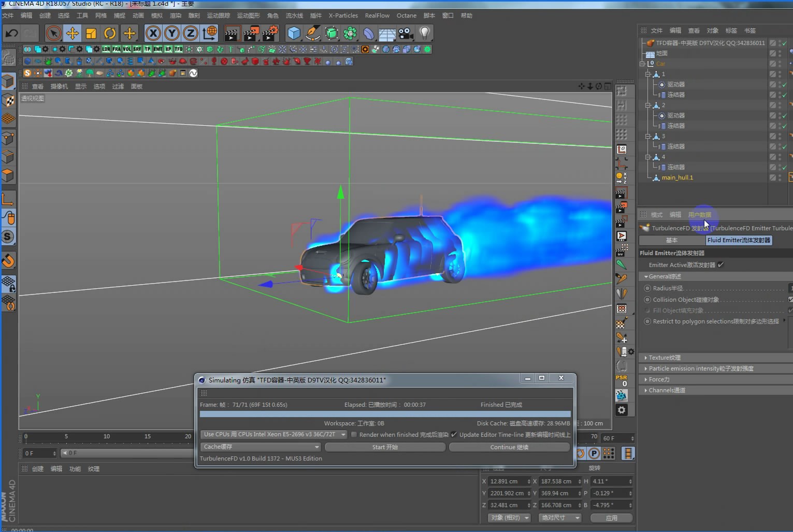Screen dimensions: 793x532
Task: Add a Light object
Action: click(424, 34)
